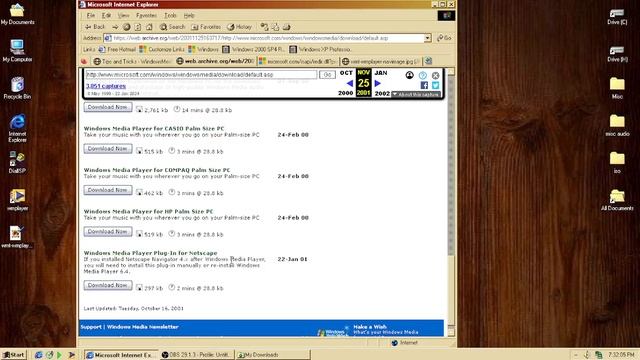This screenshot has width=640, height=360.
Task: Click Download Now above the CASIO entry
Action: pos(108,107)
